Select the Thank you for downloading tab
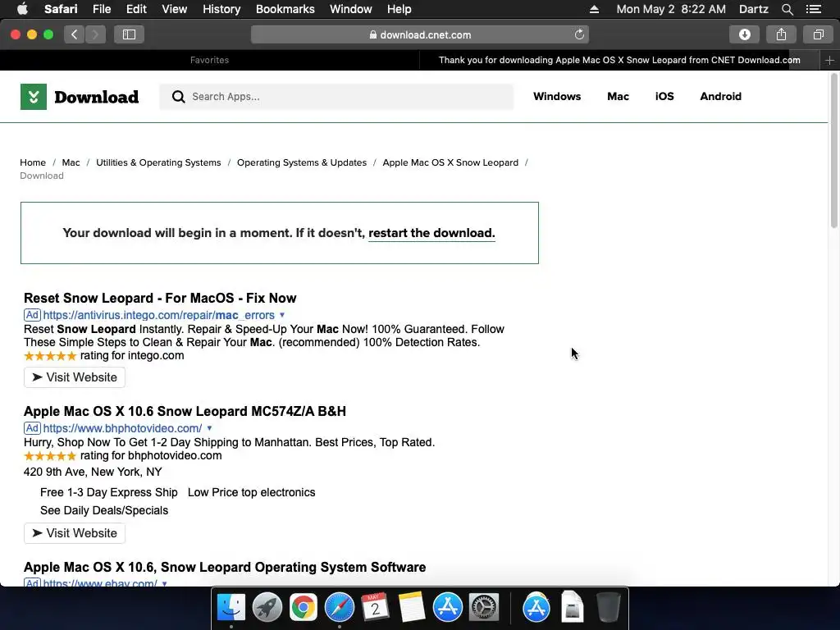This screenshot has height=630, width=840. pyautogui.click(x=619, y=60)
